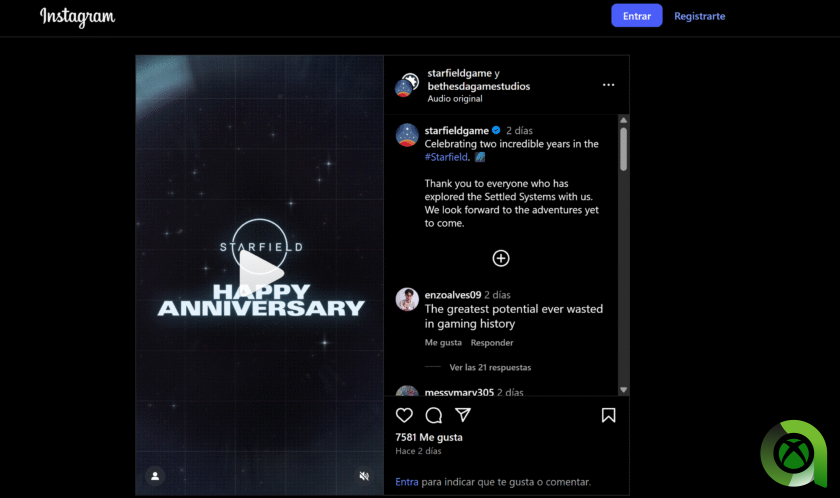This screenshot has height=498, width=840.
Task: Click the tagged people icon on video
Action: click(155, 476)
